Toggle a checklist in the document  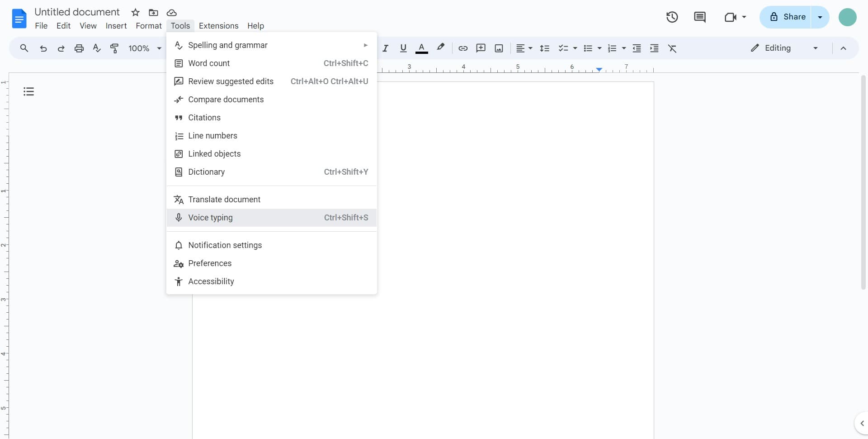tap(564, 48)
